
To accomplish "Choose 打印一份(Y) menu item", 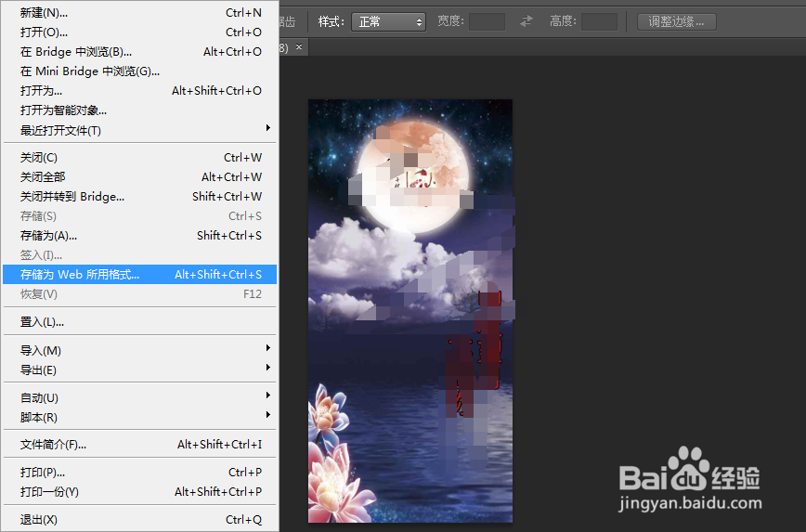I will [x=140, y=492].
